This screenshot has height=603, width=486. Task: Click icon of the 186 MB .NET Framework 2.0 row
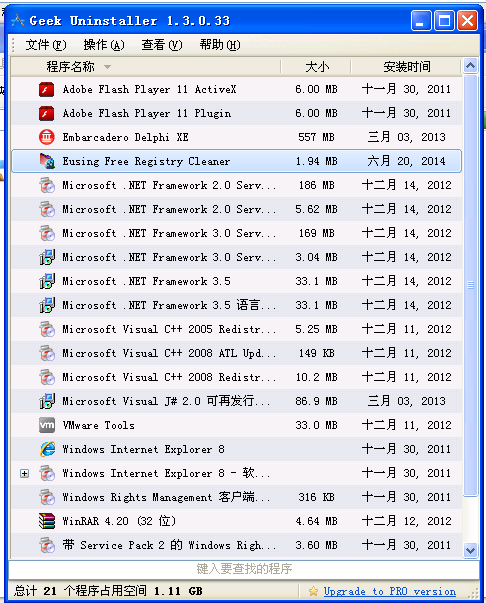click(47, 185)
